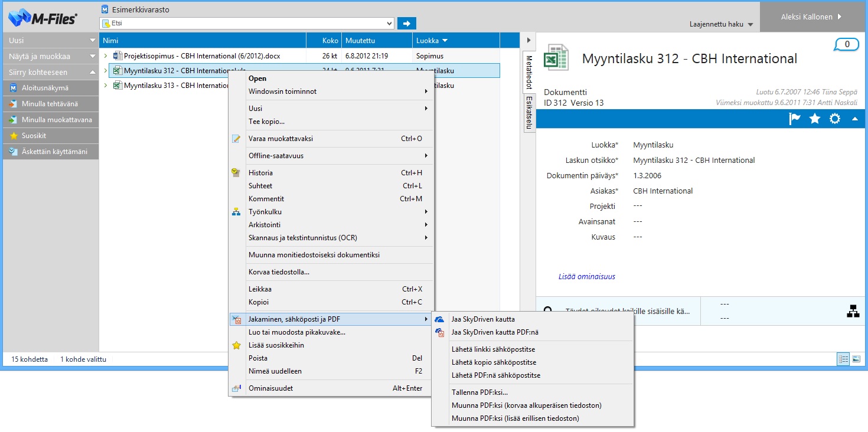Open the comments bubble showing 0
This screenshot has height=432, width=868.
tap(846, 45)
